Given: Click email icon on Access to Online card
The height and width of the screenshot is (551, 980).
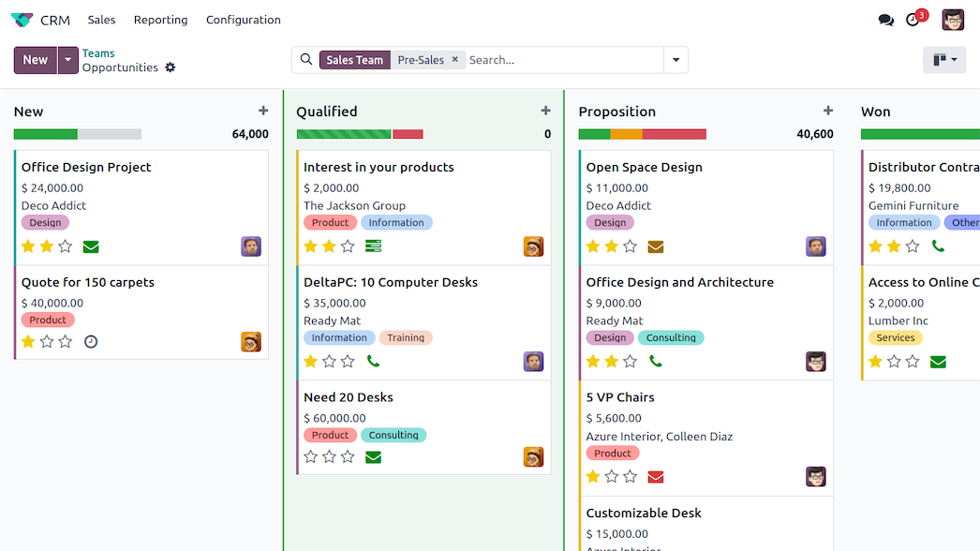Looking at the screenshot, I should [938, 362].
